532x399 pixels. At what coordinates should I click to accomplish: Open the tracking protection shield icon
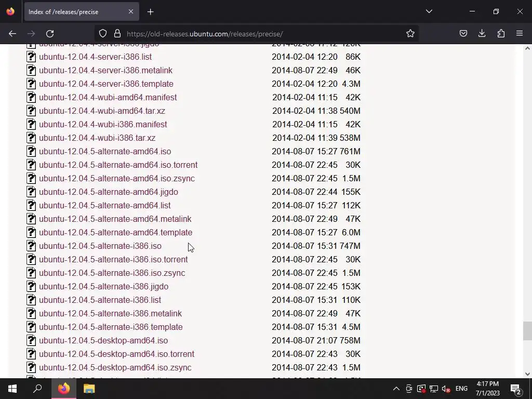click(103, 34)
